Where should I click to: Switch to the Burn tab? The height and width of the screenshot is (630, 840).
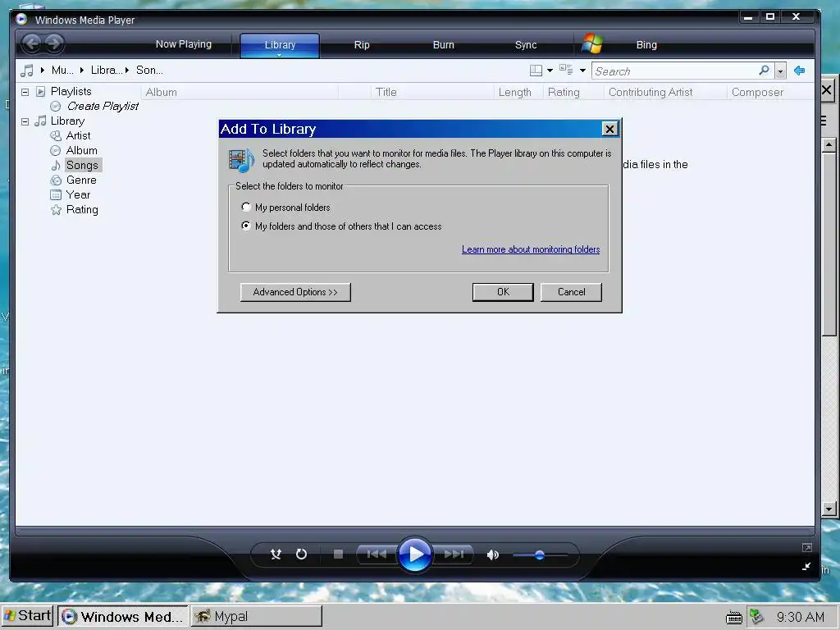(x=443, y=45)
